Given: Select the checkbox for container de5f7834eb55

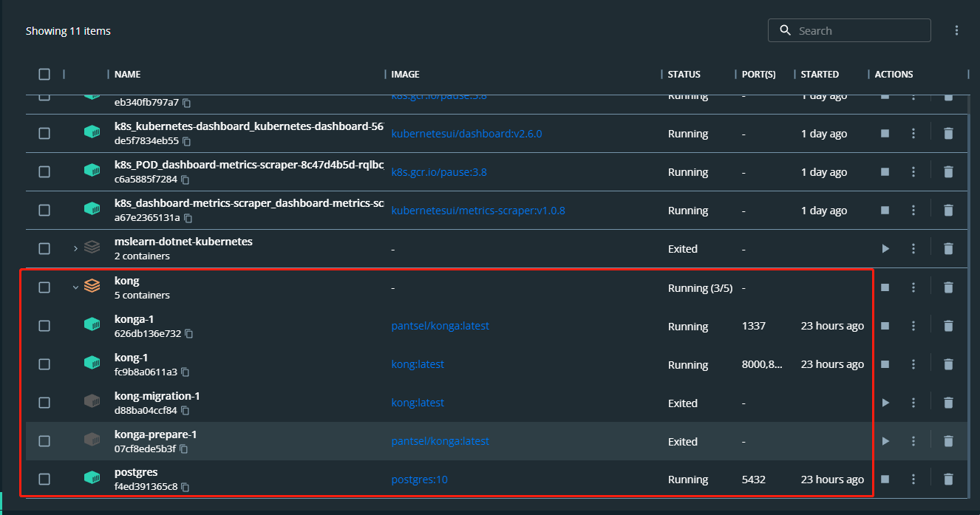Looking at the screenshot, I should click(x=44, y=134).
